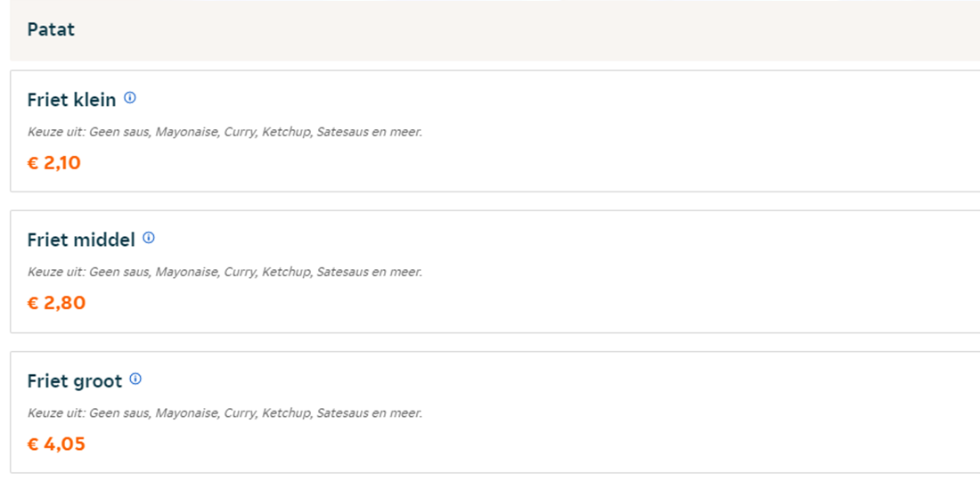
Task: Click the info icon next to Friet groot
Action: pyautogui.click(x=135, y=379)
